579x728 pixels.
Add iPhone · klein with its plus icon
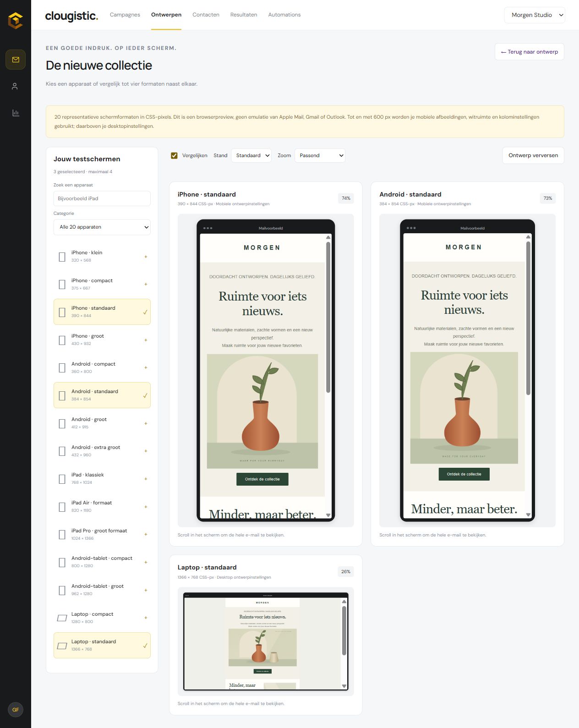tap(146, 257)
